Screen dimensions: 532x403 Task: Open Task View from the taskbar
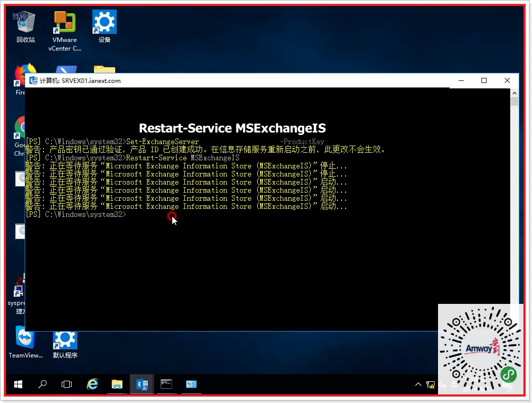[67, 384]
